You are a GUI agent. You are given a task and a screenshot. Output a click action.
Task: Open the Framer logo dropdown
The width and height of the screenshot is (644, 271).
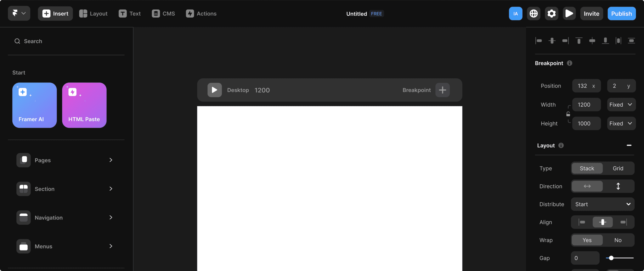click(x=19, y=13)
